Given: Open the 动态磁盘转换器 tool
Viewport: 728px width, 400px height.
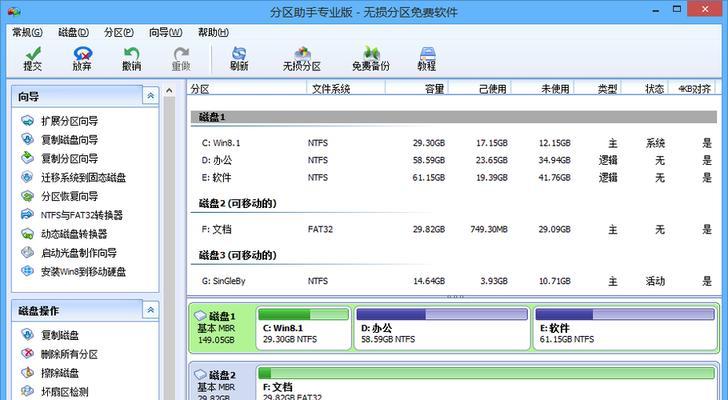Looking at the screenshot, I should 64,234.
